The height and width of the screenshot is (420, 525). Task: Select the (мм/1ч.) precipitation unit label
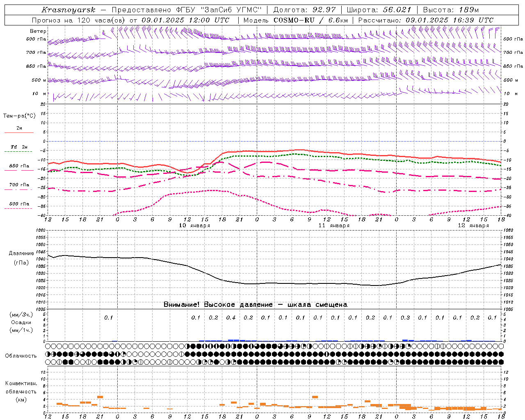pos(21,330)
